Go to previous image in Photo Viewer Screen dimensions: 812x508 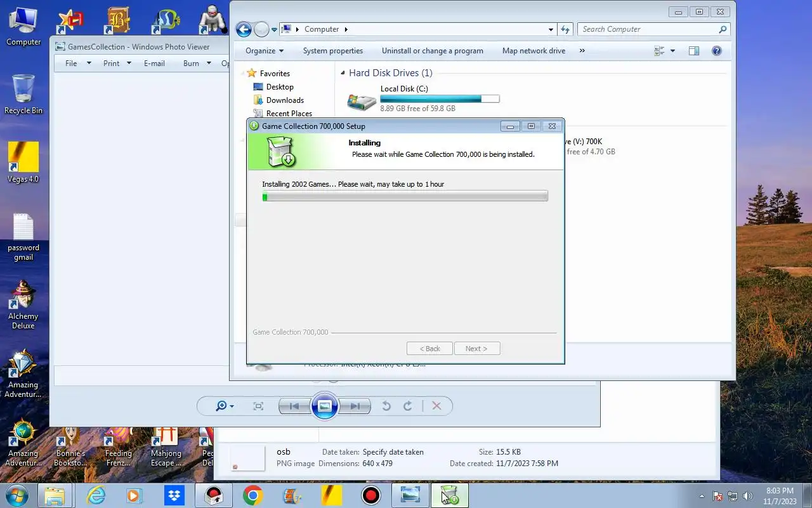tap(294, 406)
